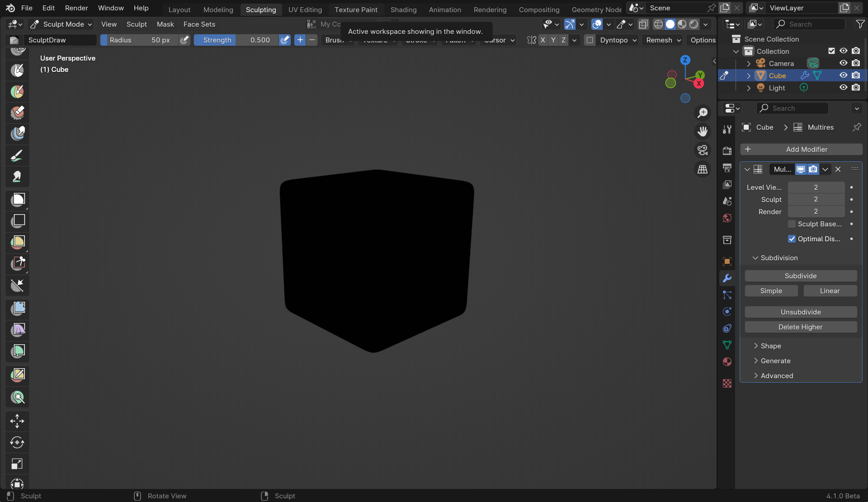The image size is (868, 502).
Task: Open the Material properties tab
Action: (x=727, y=361)
